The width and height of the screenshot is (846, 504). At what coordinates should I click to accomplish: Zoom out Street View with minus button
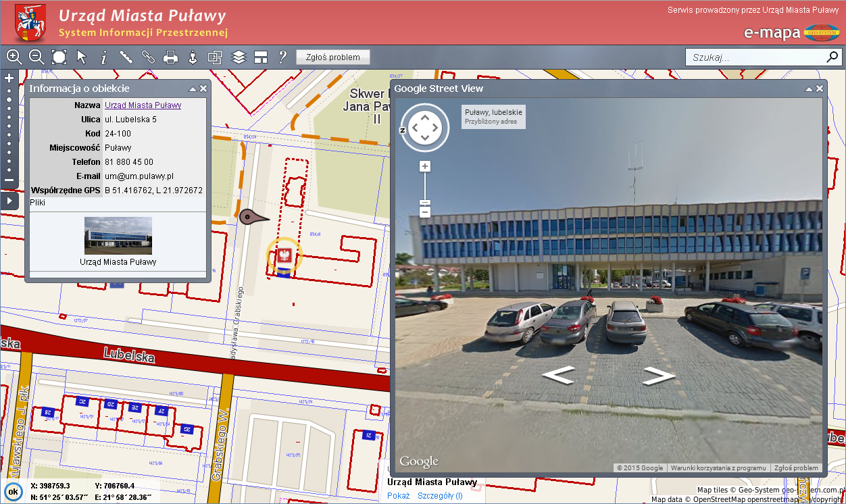click(x=424, y=213)
